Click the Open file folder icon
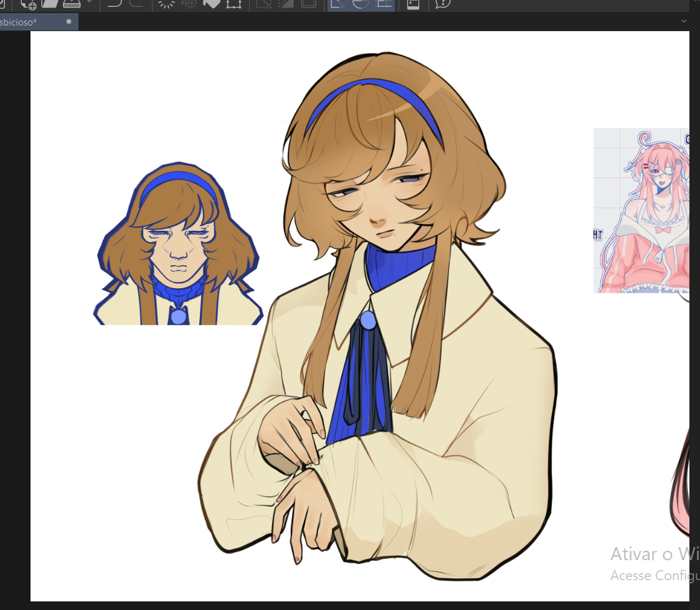700x610 pixels. point(50,3)
